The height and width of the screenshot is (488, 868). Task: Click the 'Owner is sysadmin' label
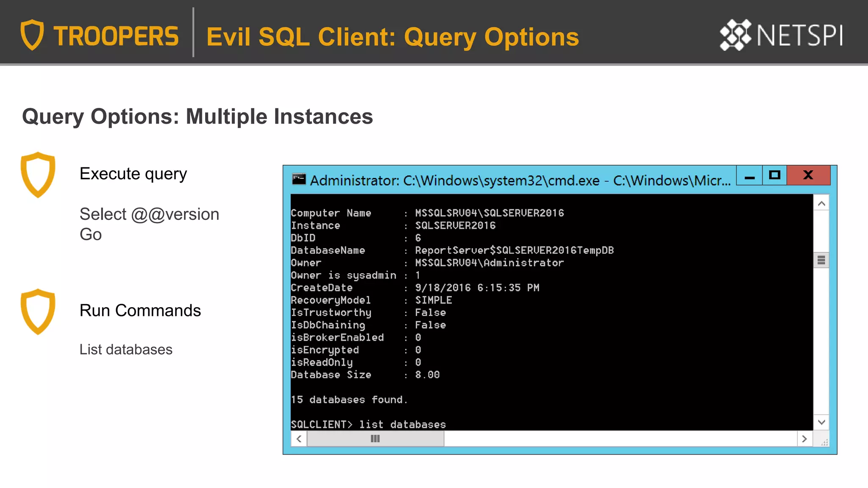click(344, 275)
